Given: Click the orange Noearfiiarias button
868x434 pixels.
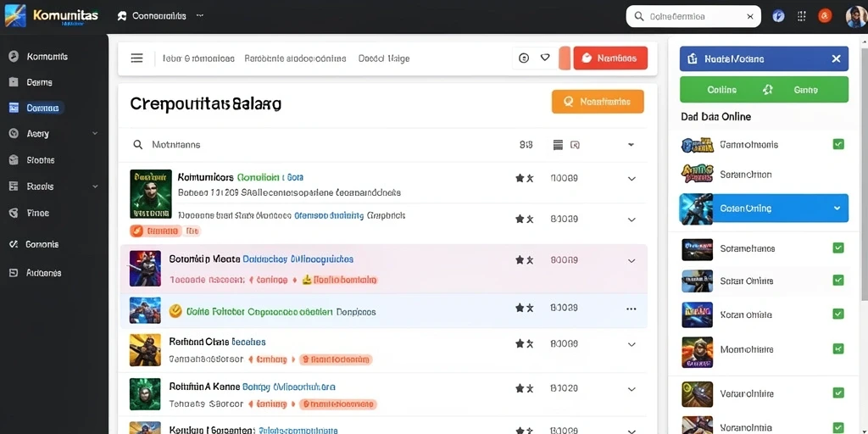Looking at the screenshot, I should coord(598,102).
